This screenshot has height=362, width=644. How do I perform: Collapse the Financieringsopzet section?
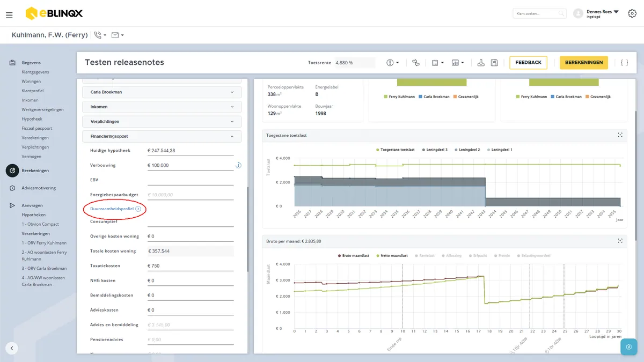pos(162,136)
